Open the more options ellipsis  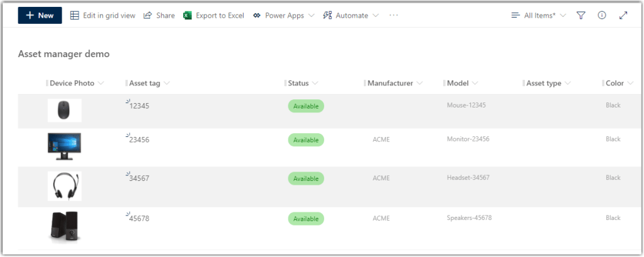394,15
